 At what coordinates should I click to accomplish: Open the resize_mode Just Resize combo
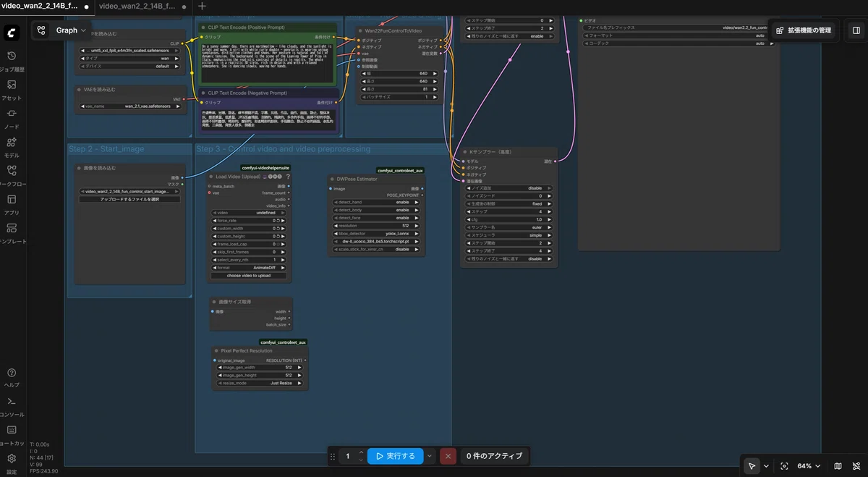[261, 383]
